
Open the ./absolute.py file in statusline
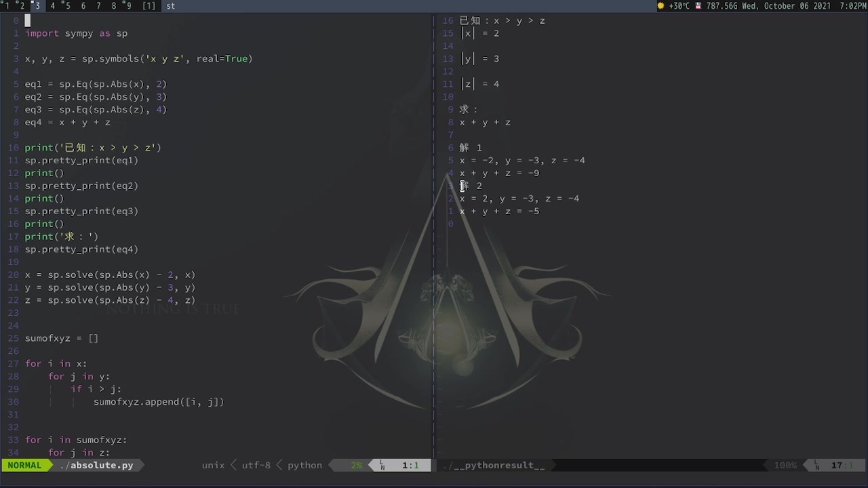coord(97,465)
